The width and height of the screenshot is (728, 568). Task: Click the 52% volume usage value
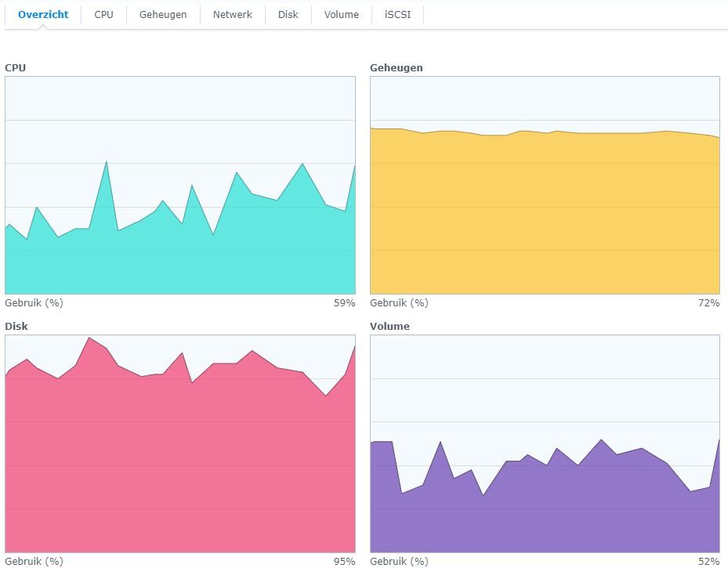(x=708, y=562)
